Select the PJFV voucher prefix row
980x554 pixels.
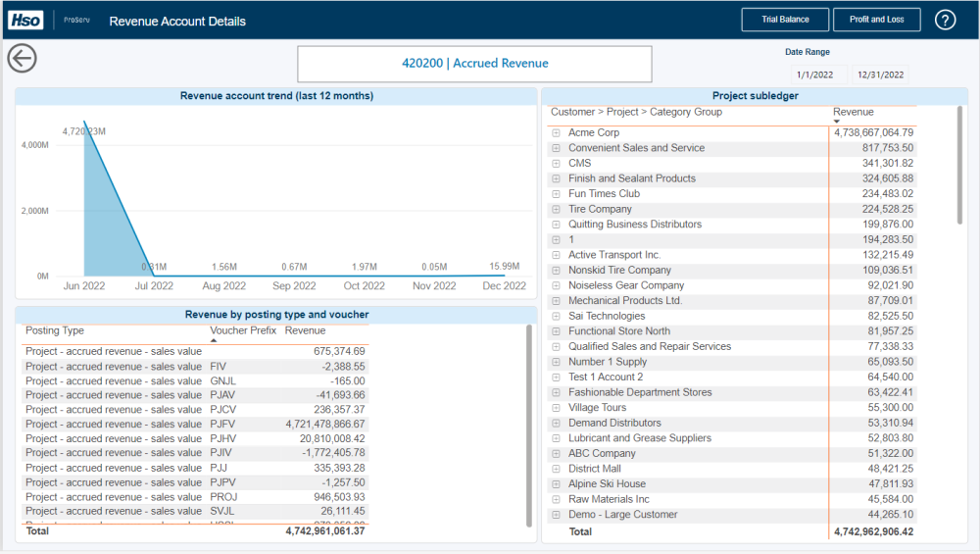(x=223, y=424)
